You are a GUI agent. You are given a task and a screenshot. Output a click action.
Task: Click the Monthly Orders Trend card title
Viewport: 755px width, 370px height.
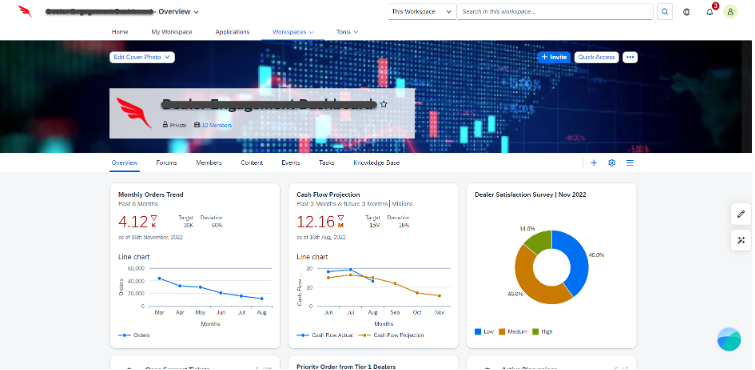(x=151, y=195)
